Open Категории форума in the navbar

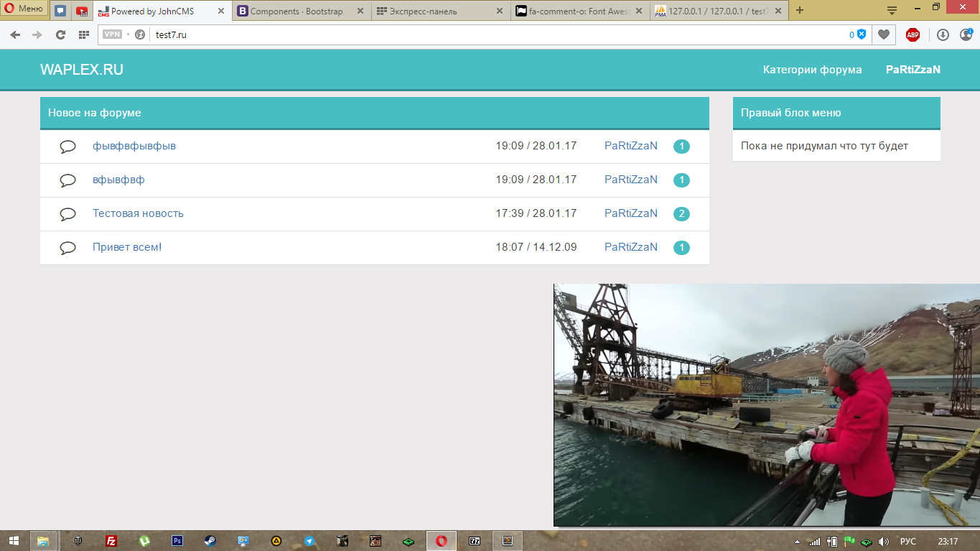coord(812,70)
